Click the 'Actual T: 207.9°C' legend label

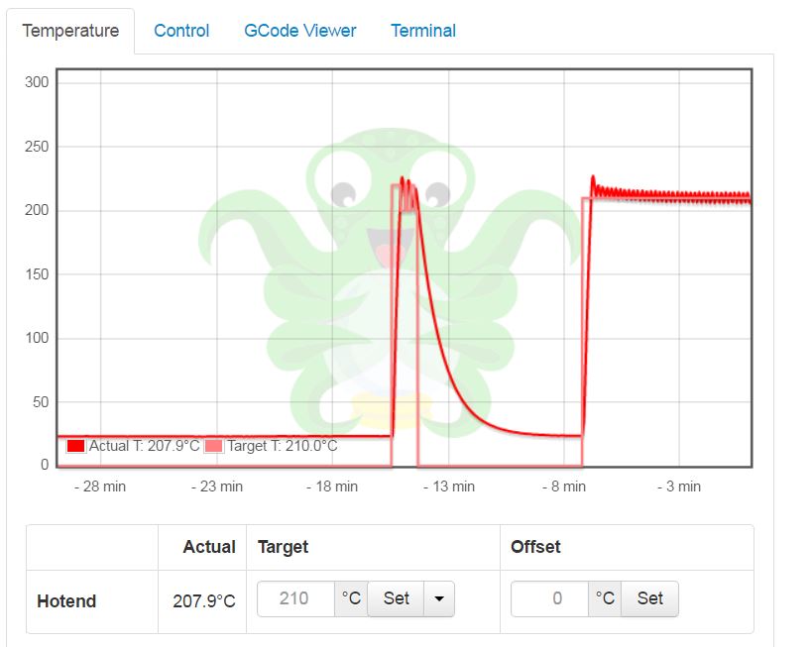[x=144, y=446]
